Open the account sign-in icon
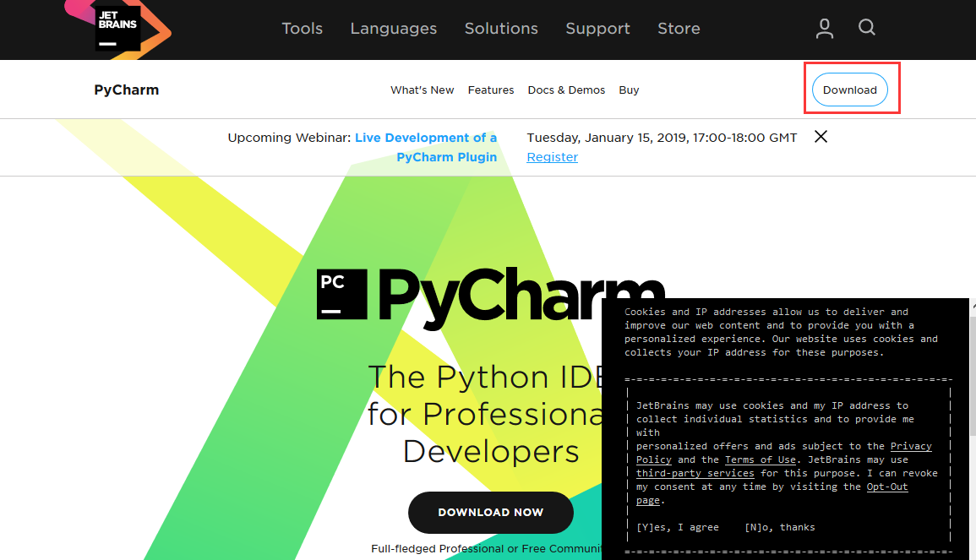The width and height of the screenshot is (976, 560). (x=824, y=28)
